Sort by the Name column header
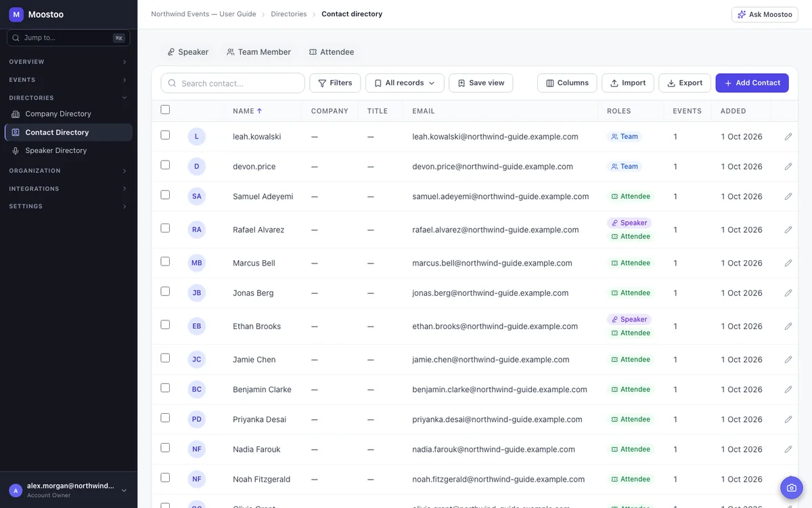This screenshot has width=812, height=508. (247, 111)
